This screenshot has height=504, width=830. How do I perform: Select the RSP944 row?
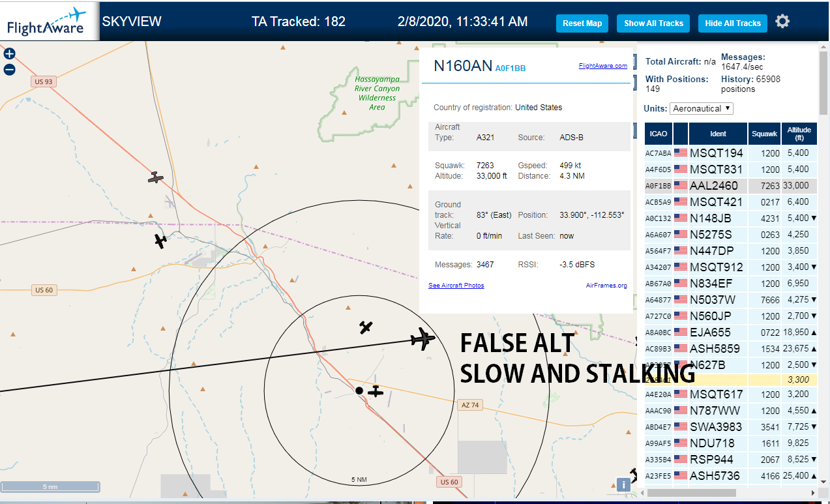tap(731, 460)
